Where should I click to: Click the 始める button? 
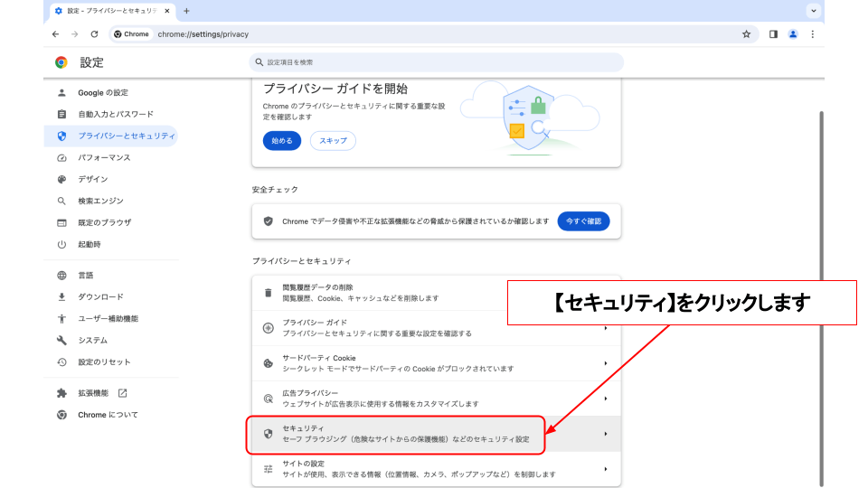(x=282, y=141)
